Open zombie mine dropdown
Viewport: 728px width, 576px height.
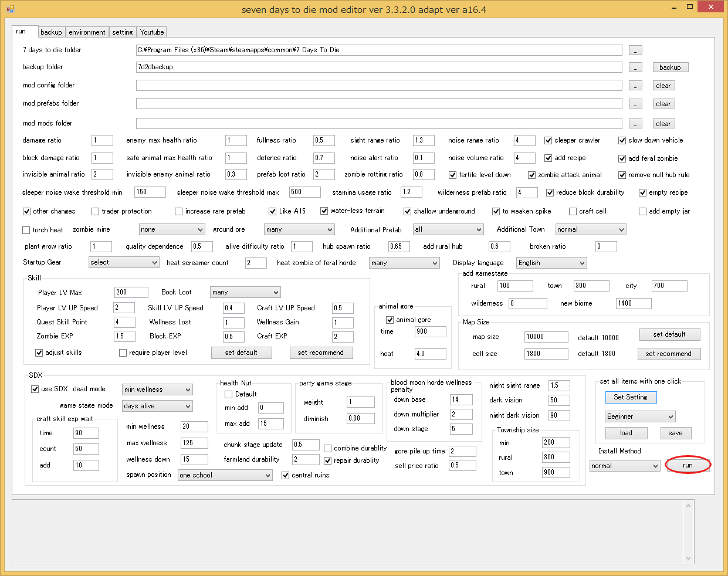172,229
